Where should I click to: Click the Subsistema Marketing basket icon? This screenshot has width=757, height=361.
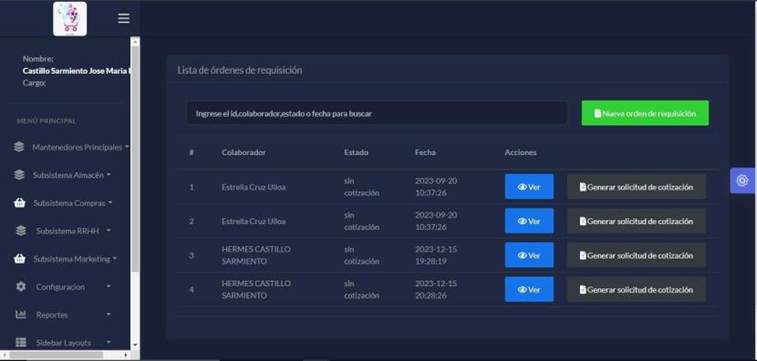tap(20, 259)
